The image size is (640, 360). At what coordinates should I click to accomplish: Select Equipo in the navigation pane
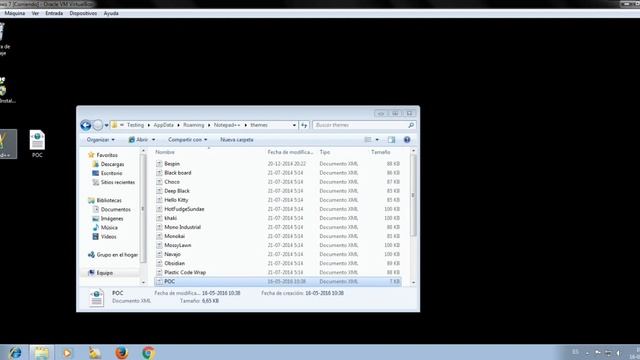tap(104, 273)
